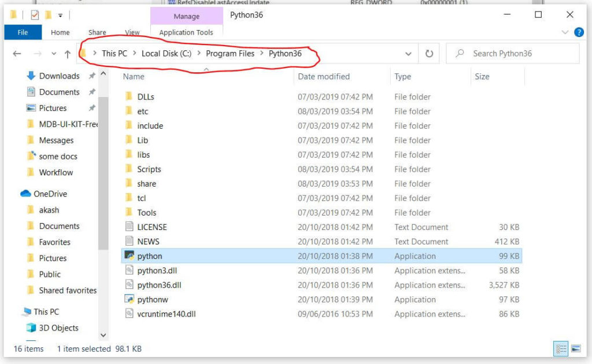Viewport: 592px width, 364px height.
Task: Open pinned Documents under Quick access
Action: (60, 92)
